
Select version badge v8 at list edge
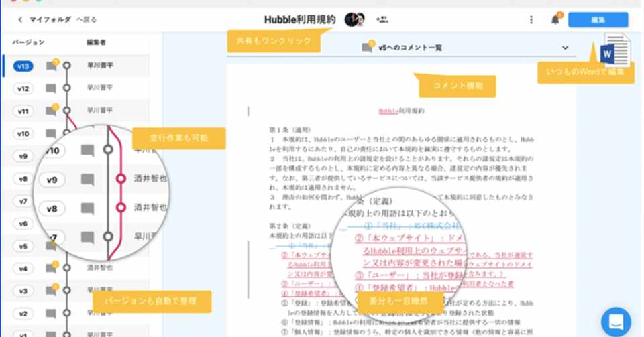point(23,179)
